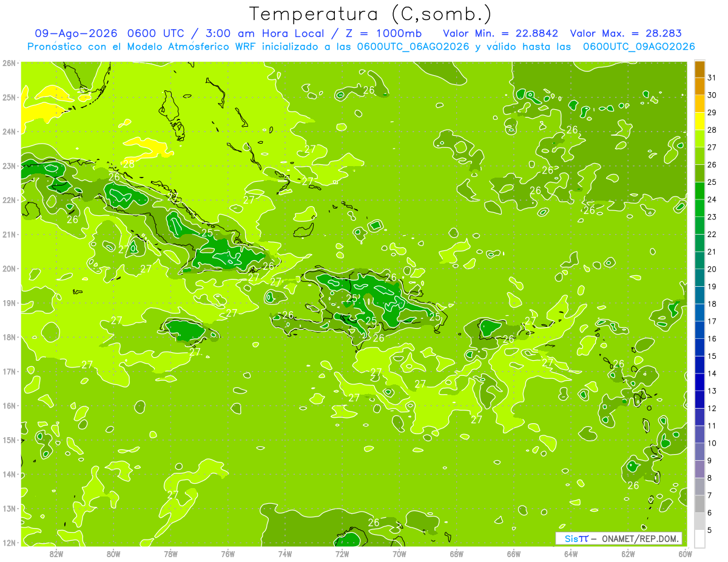Click the 22N latitude axis label
Image resolution: width=728 pixels, height=562 pixels.
(9, 200)
